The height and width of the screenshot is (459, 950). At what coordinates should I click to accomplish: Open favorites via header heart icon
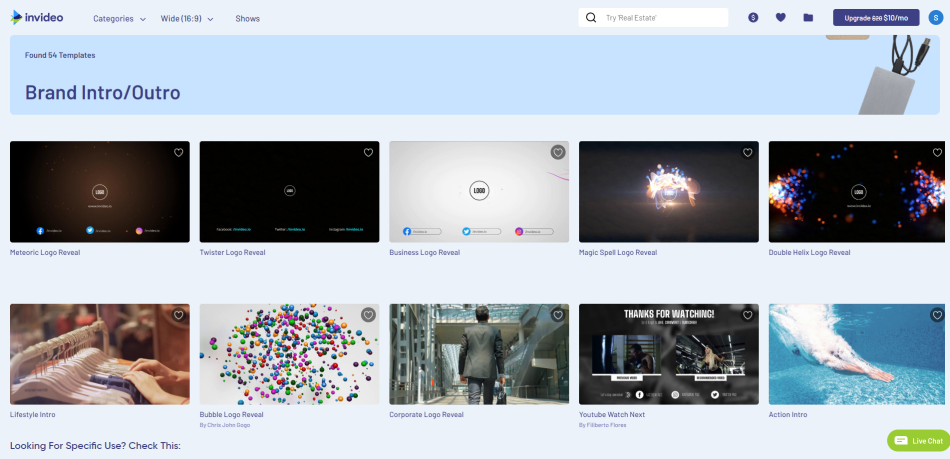780,18
